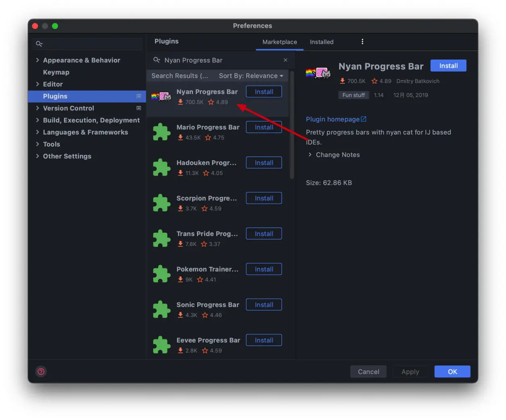Expand the Editor settings node

click(37, 84)
